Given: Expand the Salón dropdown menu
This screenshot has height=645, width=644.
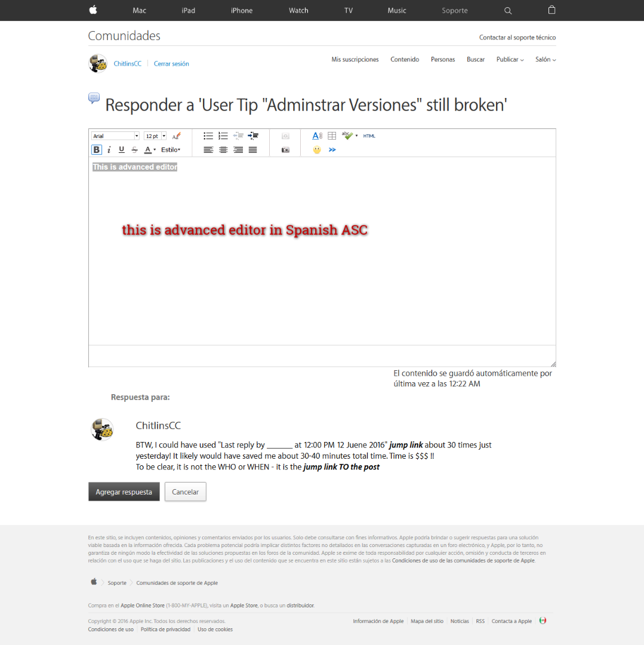Looking at the screenshot, I should (x=546, y=60).
